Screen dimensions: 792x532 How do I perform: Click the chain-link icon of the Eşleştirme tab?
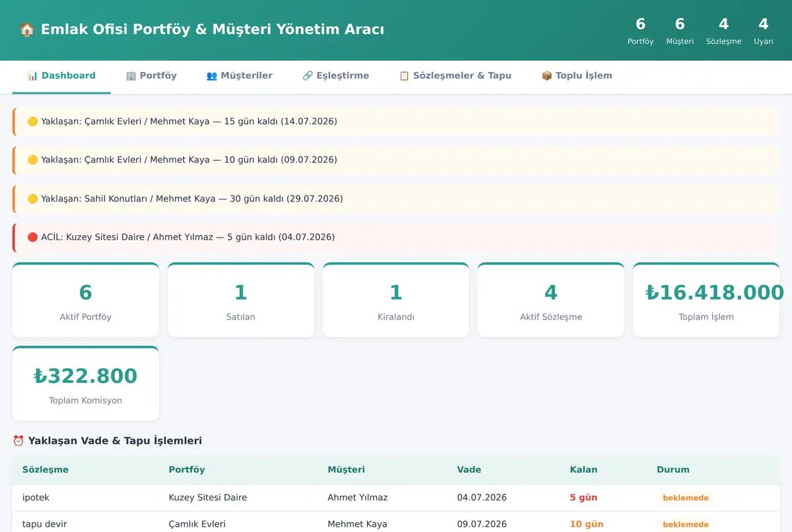(308, 76)
